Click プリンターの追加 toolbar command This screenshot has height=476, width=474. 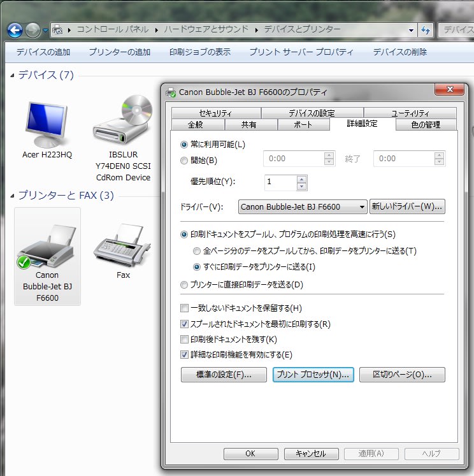coord(120,52)
